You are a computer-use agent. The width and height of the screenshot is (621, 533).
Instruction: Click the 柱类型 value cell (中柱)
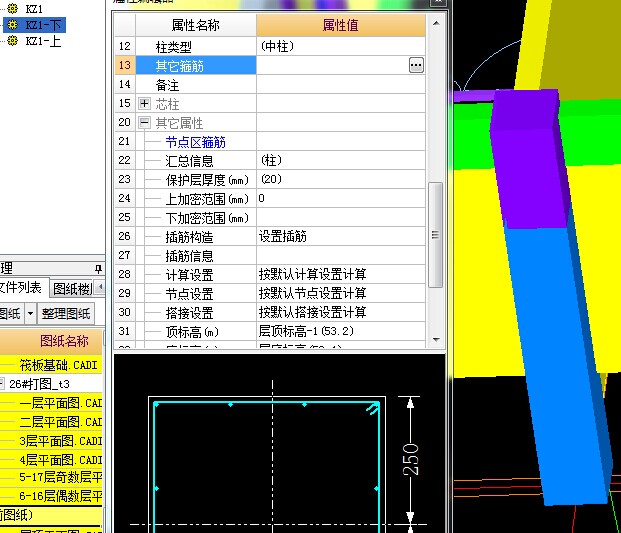pos(341,46)
